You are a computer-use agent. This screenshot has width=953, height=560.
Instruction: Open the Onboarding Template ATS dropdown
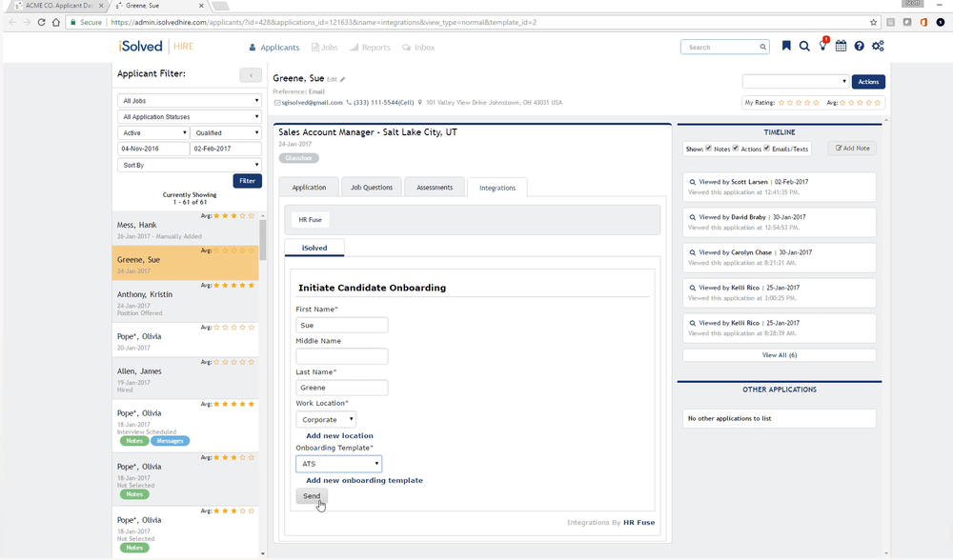pos(338,463)
